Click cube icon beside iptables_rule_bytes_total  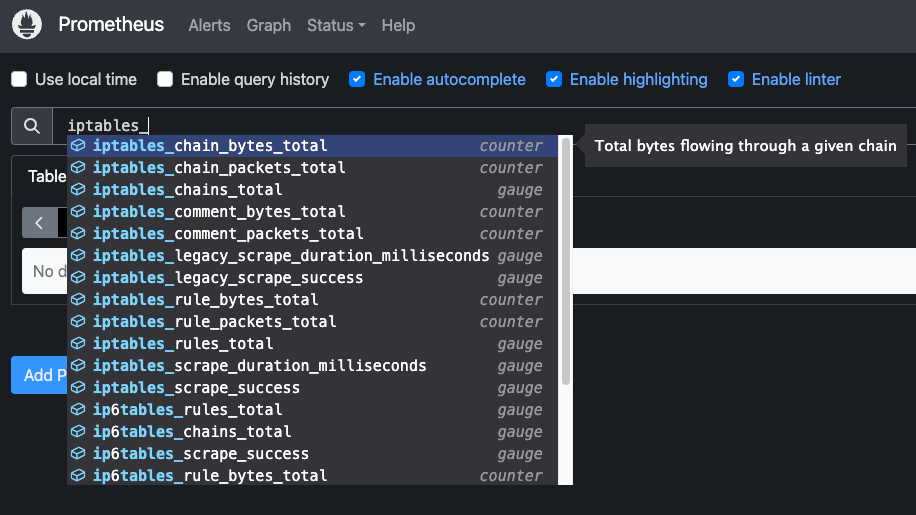[78, 300]
